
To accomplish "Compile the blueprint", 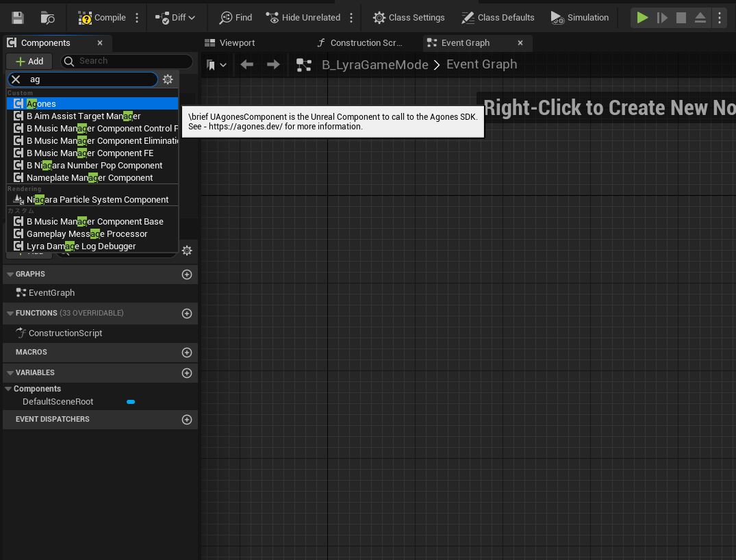I will click(103, 18).
